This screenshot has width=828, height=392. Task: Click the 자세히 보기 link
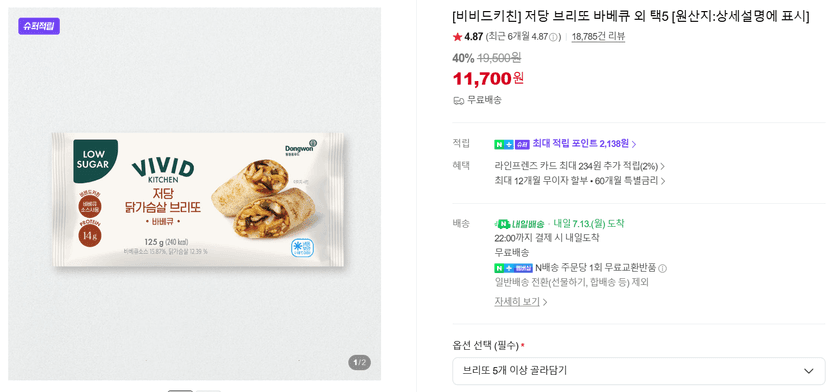point(521,302)
